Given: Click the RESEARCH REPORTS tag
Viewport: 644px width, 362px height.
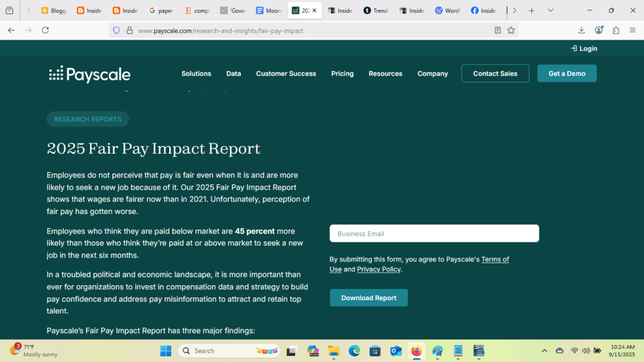Looking at the screenshot, I should pos(88,119).
